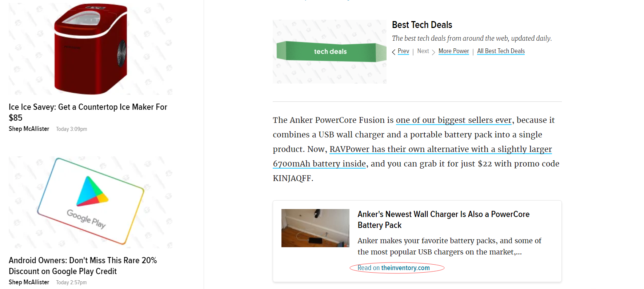
Task: Open the All Best Tech Deals link
Action: pyautogui.click(x=501, y=51)
